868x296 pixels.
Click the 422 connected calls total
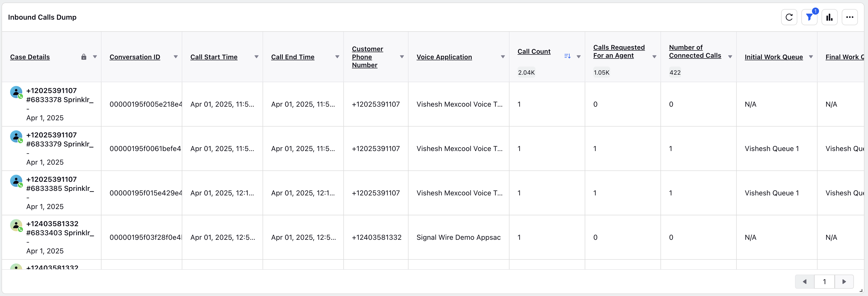[x=675, y=72]
